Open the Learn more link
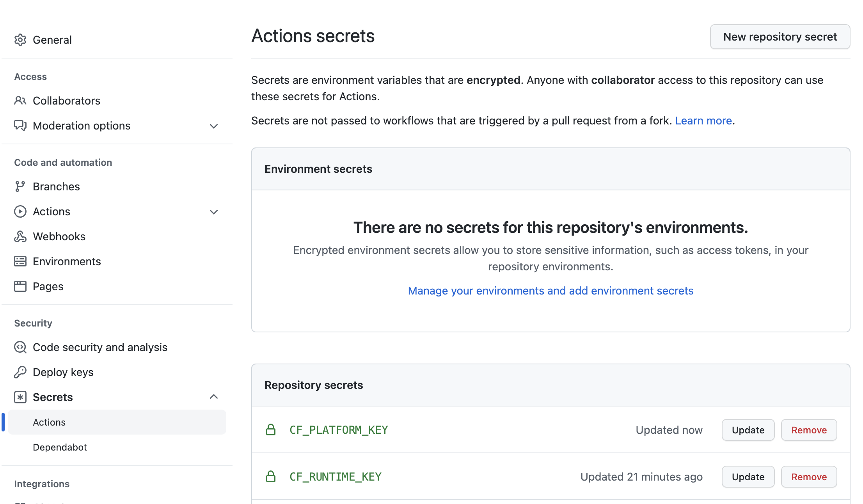The image size is (863, 504). [x=703, y=121]
